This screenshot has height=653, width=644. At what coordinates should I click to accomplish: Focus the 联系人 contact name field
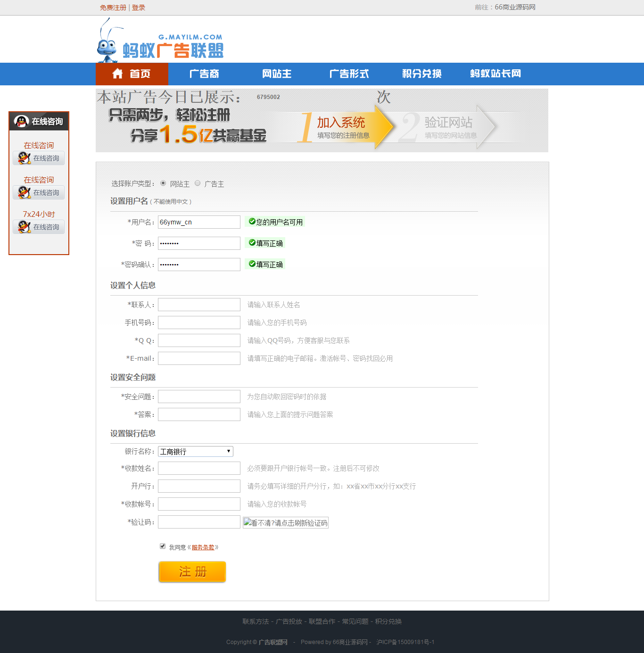point(199,305)
